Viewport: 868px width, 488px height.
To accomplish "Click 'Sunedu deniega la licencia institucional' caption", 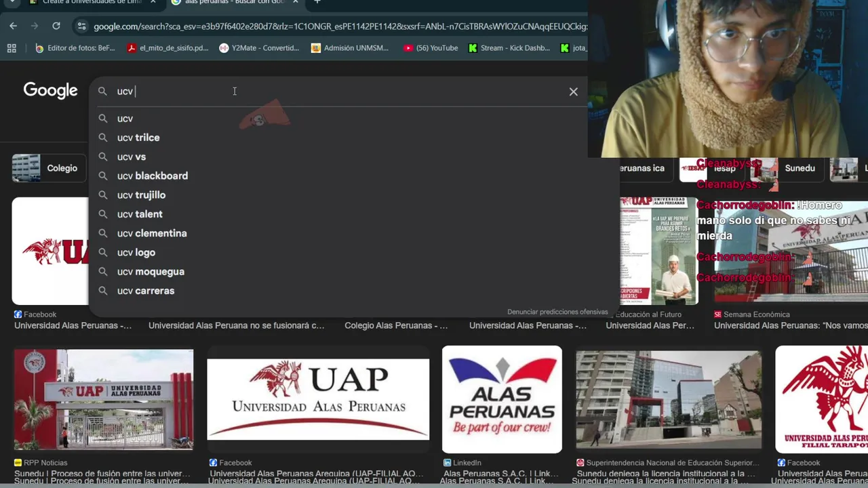I will [x=666, y=474].
